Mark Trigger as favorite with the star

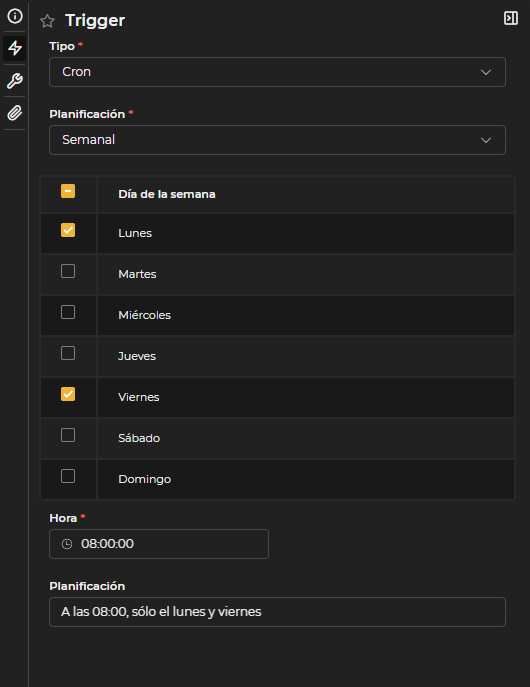point(47,21)
